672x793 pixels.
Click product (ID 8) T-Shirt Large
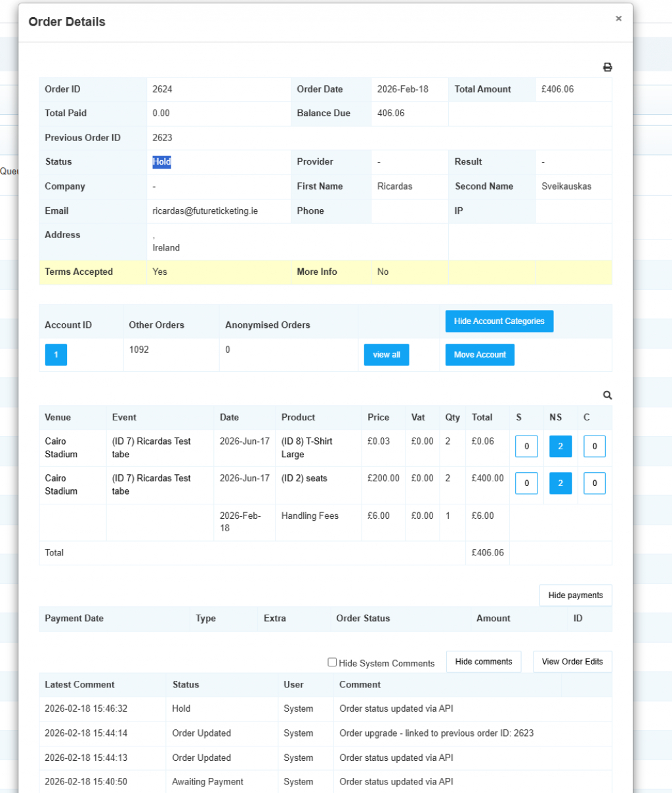tap(307, 447)
